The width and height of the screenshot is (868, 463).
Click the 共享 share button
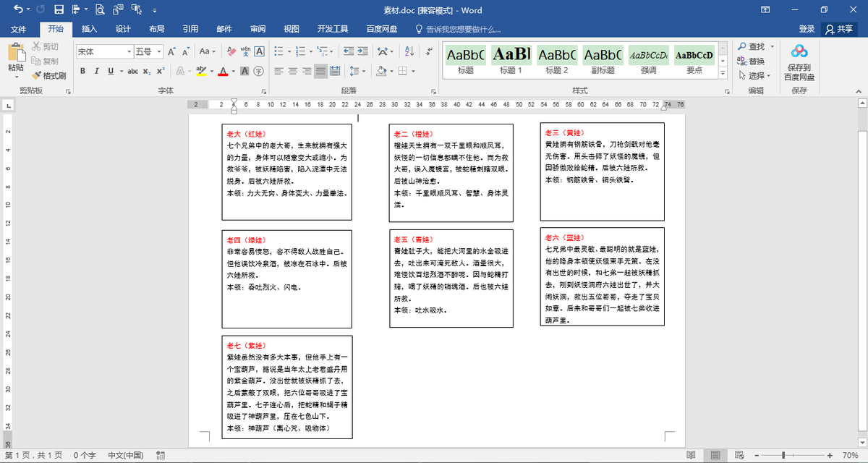pos(839,29)
